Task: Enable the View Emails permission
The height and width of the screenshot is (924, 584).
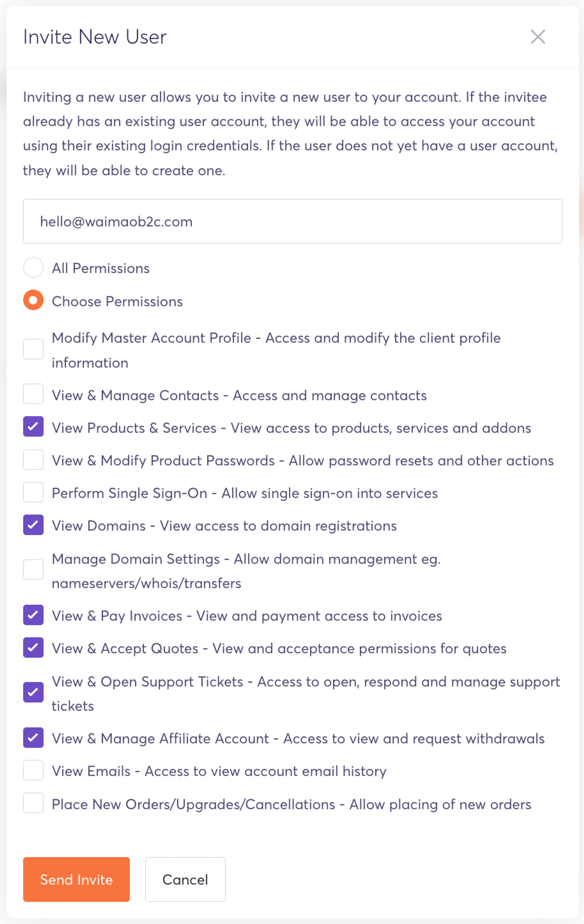Action: (x=34, y=770)
